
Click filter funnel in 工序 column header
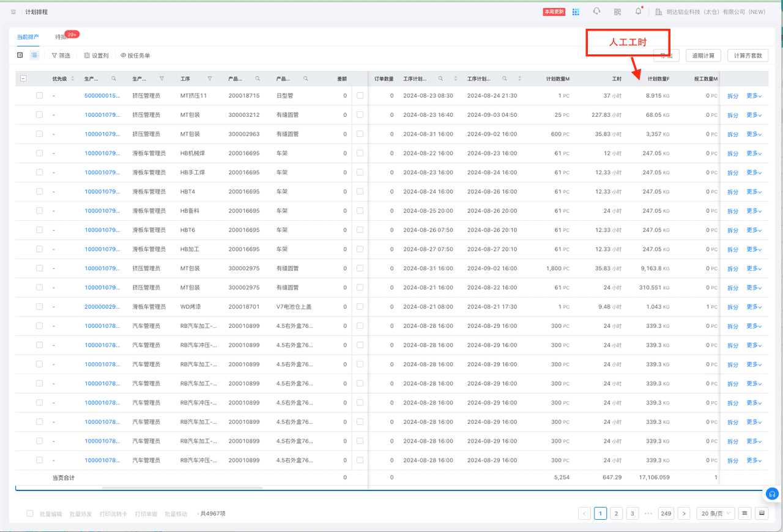[210, 78]
